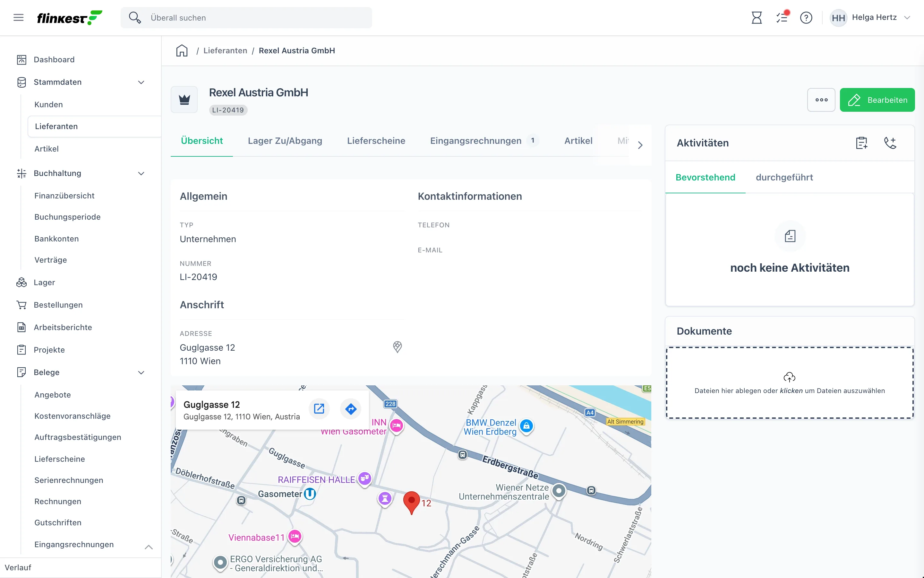This screenshot has width=924, height=578.
Task: Open the help question mark icon
Action: pyautogui.click(x=806, y=18)
